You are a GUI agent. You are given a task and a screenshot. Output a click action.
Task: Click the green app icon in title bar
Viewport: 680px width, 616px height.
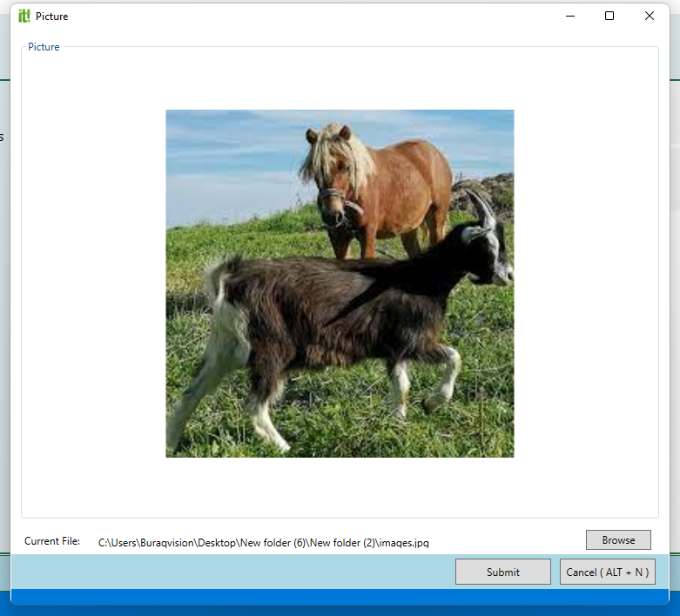click(x=24, y=16)
